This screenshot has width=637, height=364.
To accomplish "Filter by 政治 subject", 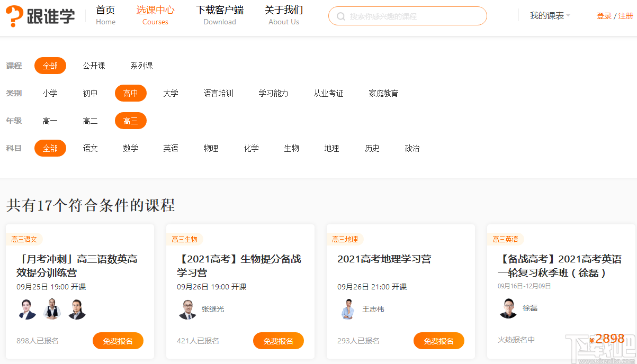I will coord(412,148).
